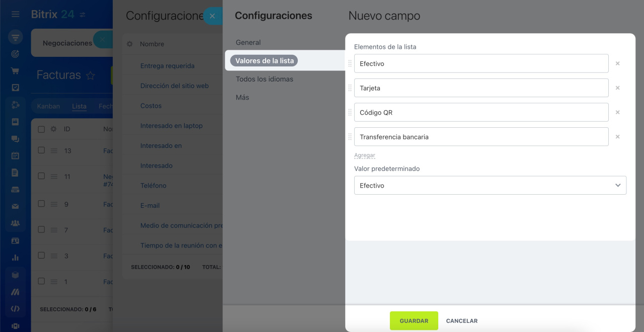This screenshot has height=332, width=644.
Task: Click the ID column header
Action: pos(67,129)
